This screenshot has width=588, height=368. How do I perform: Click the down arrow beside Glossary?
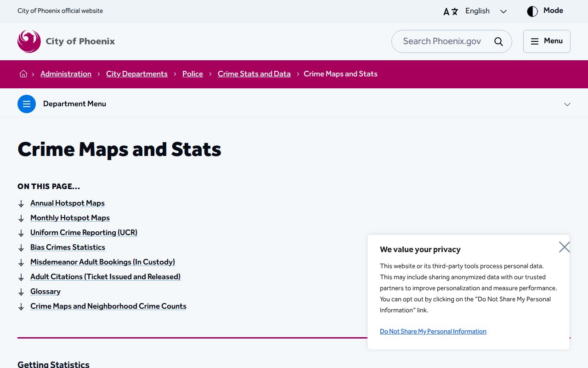[21, 292]
